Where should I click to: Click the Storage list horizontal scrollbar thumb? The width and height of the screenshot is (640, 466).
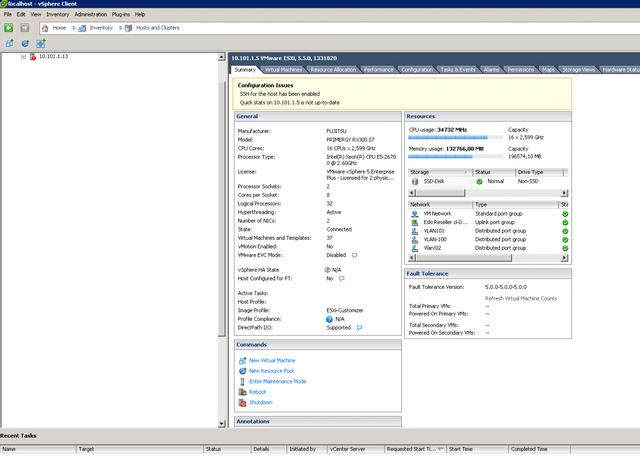tap(440, 193)
